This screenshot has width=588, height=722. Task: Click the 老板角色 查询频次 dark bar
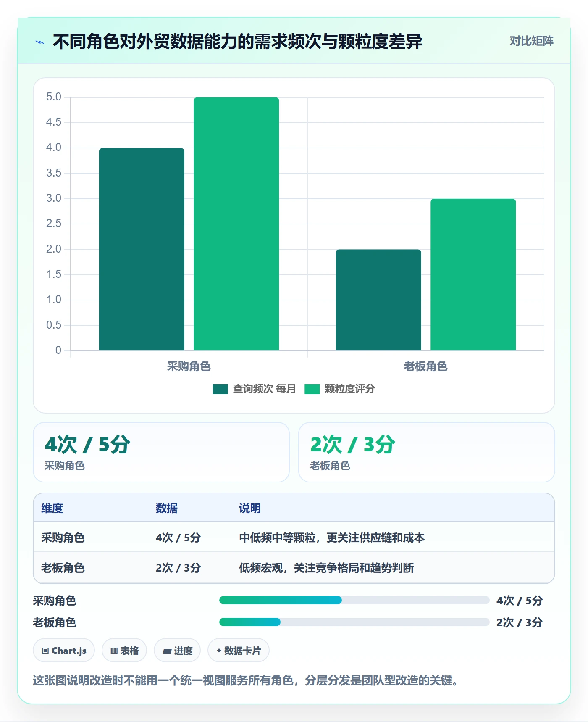(x=378, y=300)
